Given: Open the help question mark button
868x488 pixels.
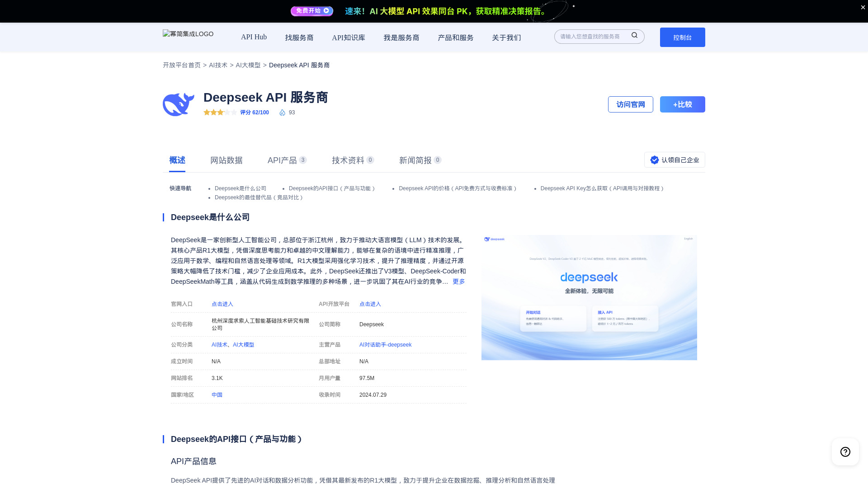Looking at the screenshot, I should tap(845, 452).
